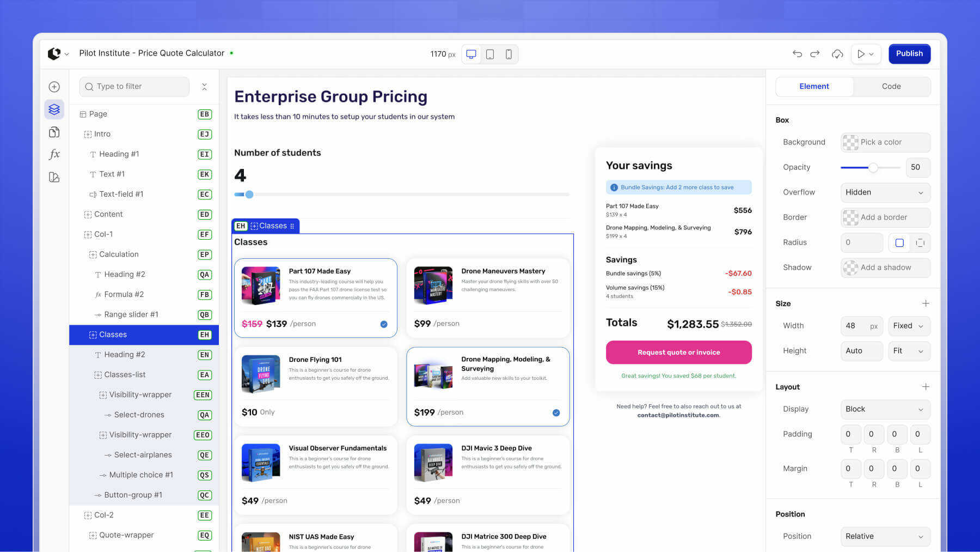980x552 pixels.
Task: Click the Opacity slider handle
Action: pos(873,168)
